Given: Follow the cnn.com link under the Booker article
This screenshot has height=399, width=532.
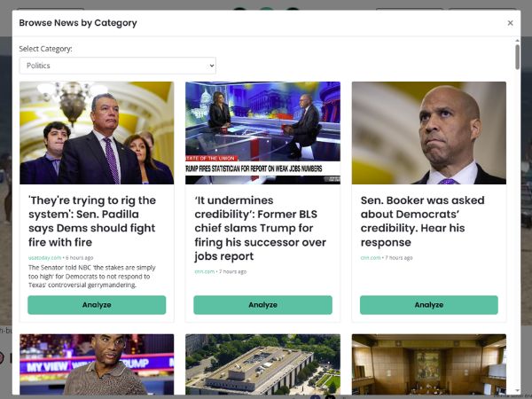Looking at the screenshot, I should click(371, 258).
